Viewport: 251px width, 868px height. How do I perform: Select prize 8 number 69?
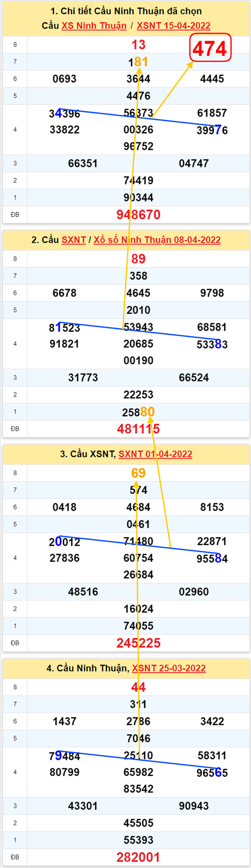tap(139, 473)
